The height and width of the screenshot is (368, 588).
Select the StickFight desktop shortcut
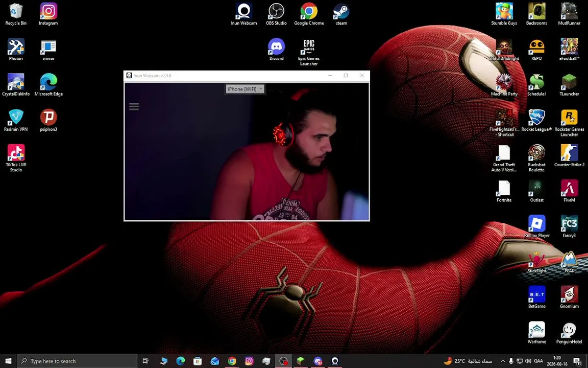pyautogui.click(x=536, y=262)
